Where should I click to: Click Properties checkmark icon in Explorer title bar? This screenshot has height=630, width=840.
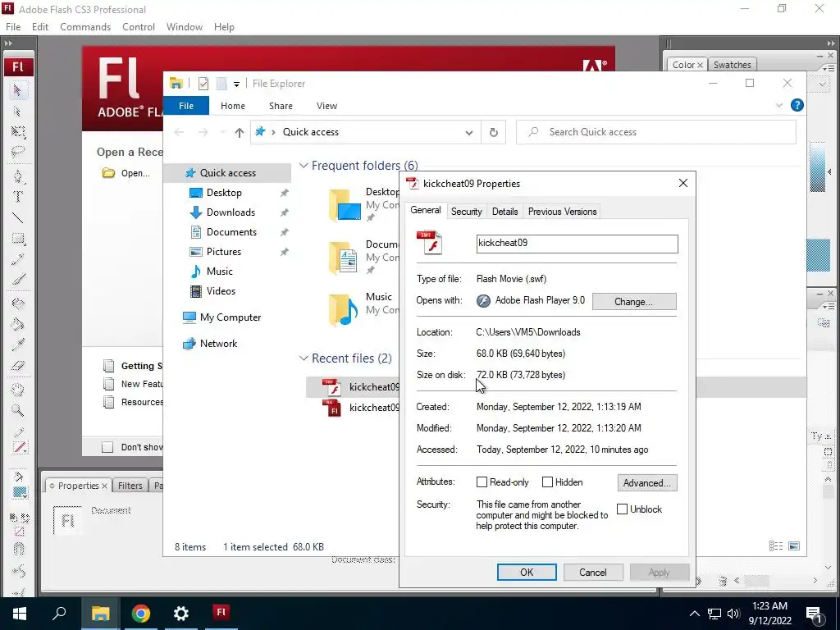click(203, 84)
